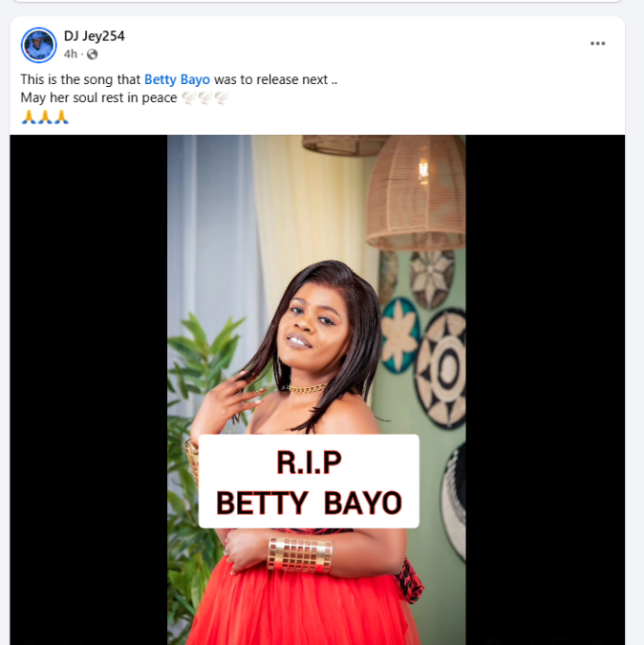Click the "May her soul rest in peace" line
The width and height of the screenshot is (644, 645).
[x=98, y=98]
